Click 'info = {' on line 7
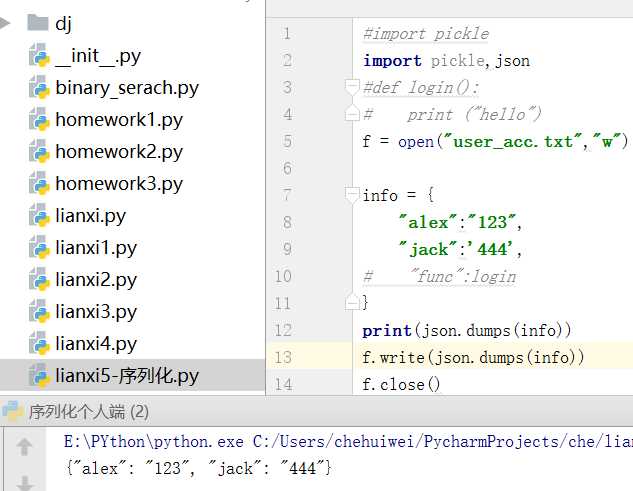 pos(398,195)
